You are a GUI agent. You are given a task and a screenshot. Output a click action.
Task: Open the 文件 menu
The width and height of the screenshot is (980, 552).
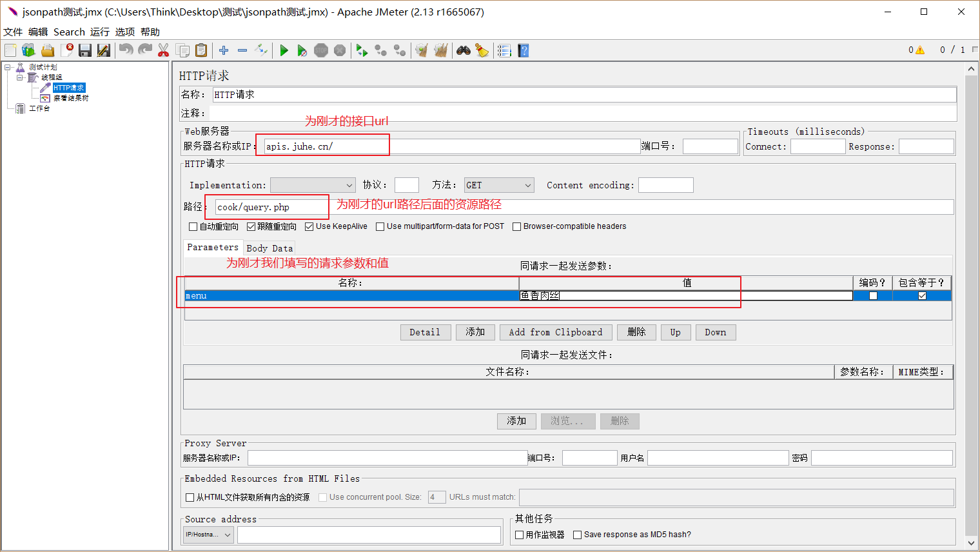click(x=13, y=32)
